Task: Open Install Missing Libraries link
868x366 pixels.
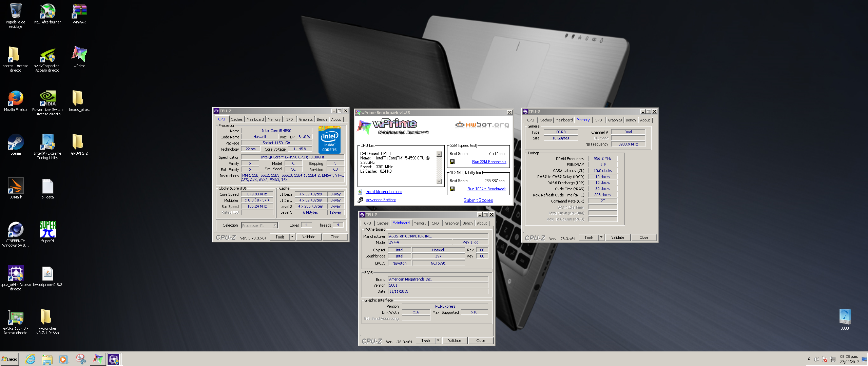Action: tap(384, 192)
